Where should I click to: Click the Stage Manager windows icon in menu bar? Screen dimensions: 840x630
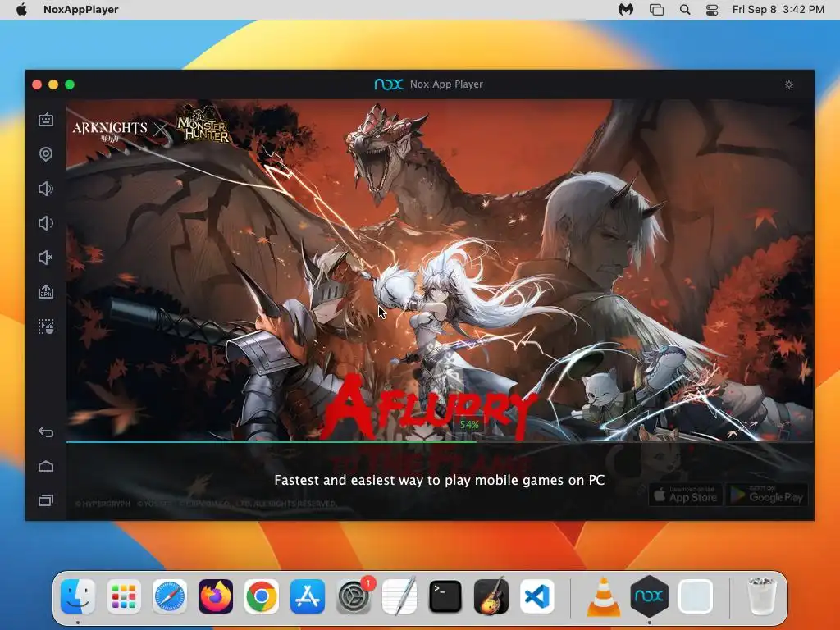click(656, 10)
